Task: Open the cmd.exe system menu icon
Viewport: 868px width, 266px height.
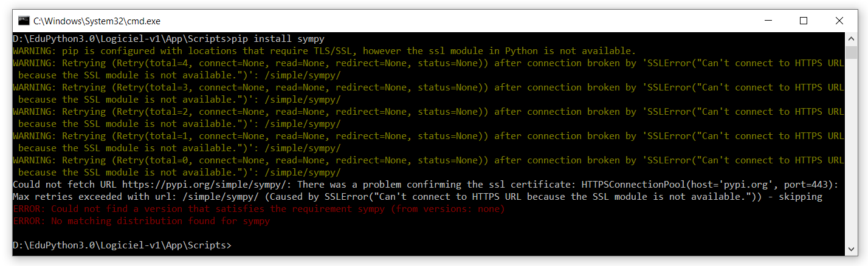Action: pos(24,21)
